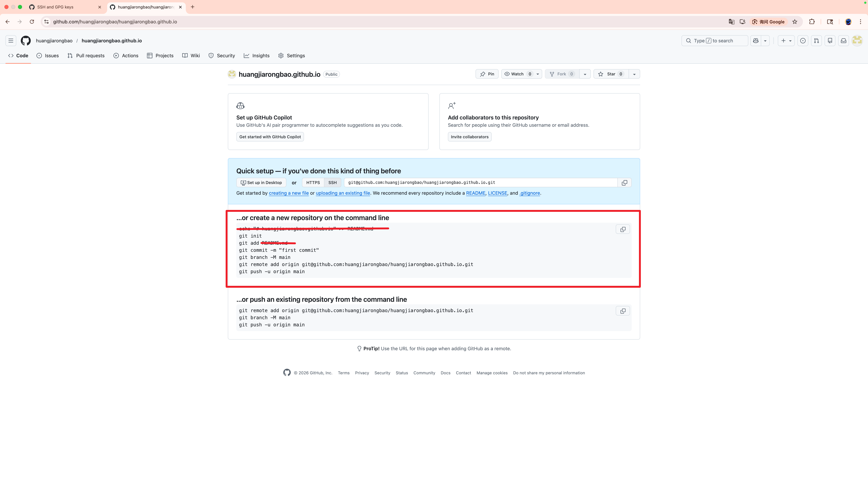Viewport: 868px width, 488px height.
Task: Click the Watch button
Action: (518, 74)
